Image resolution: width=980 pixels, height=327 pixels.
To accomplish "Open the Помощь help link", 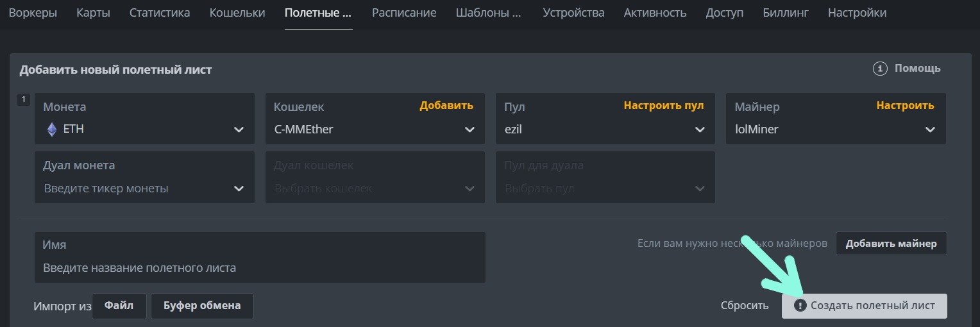I will click(918, 68).
